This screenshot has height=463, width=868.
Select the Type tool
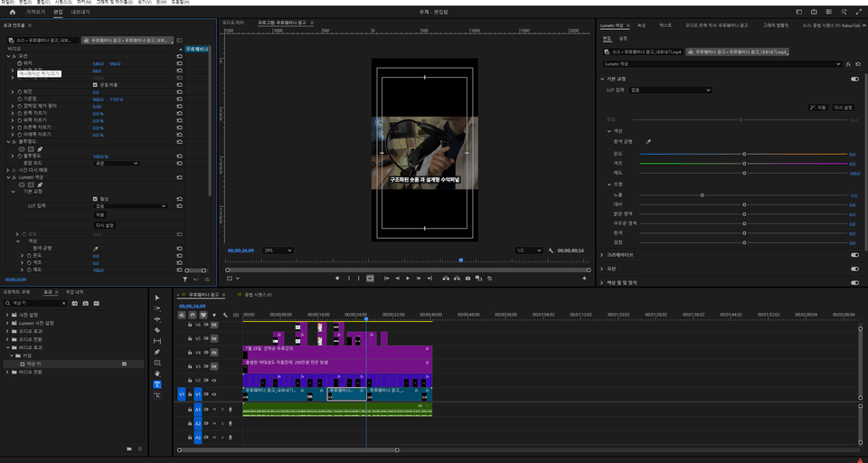point(157,384)
